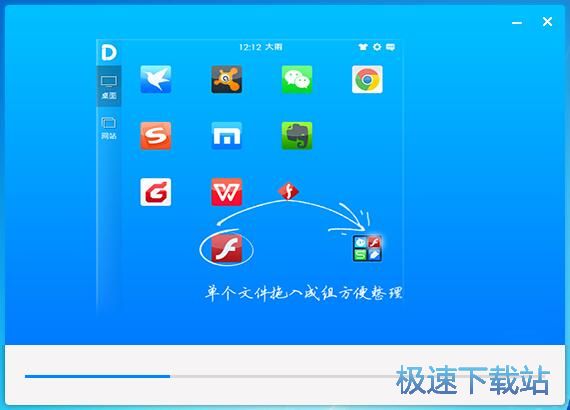
Task: Open the Evernote elephant icon
Action: (297, 136)
